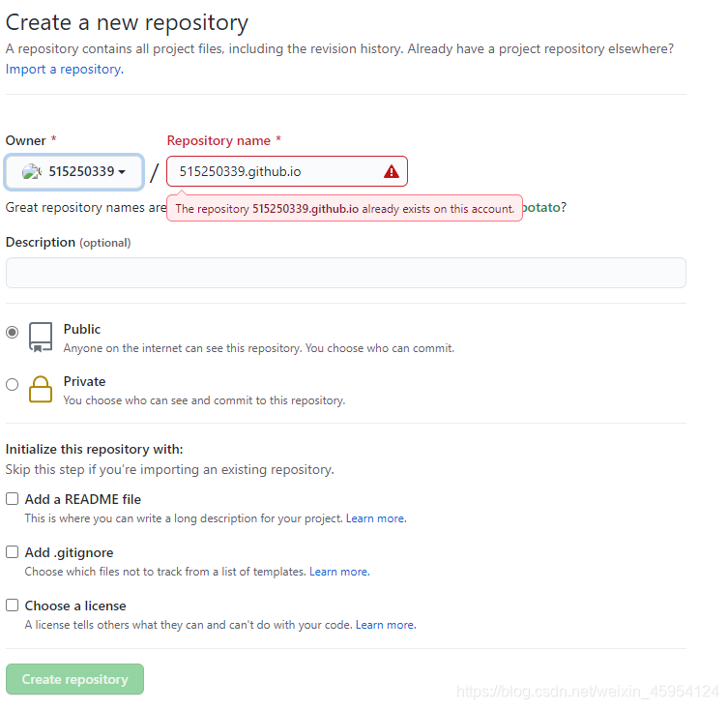Tick the Choose a license checkbox

point(12,606)
